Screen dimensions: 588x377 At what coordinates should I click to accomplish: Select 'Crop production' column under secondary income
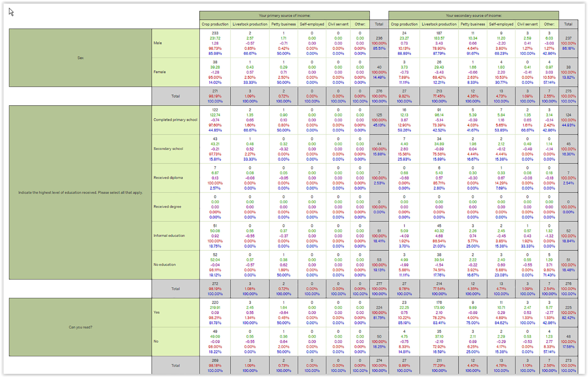pos(404,24)
